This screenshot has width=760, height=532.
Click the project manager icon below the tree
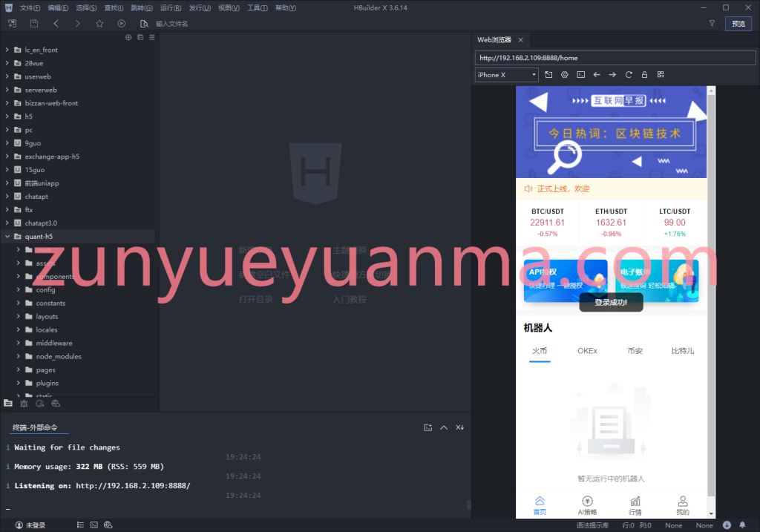tap(8, 403)
